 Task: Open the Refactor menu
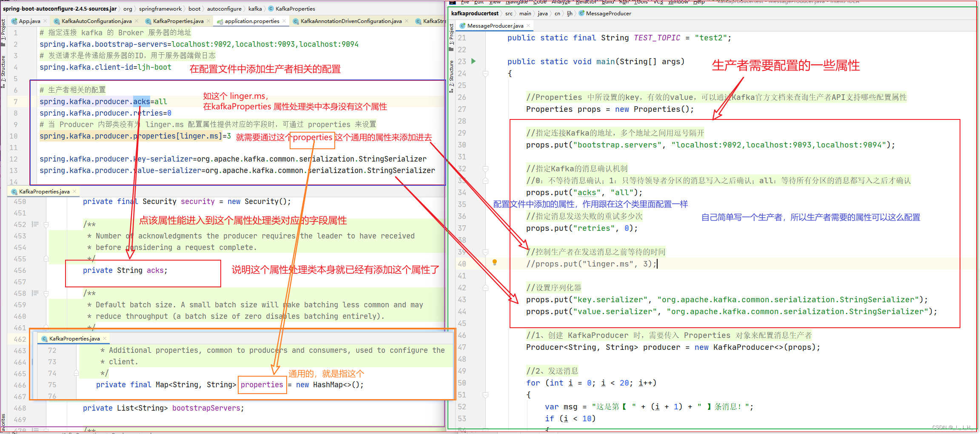tap(586, 2)
